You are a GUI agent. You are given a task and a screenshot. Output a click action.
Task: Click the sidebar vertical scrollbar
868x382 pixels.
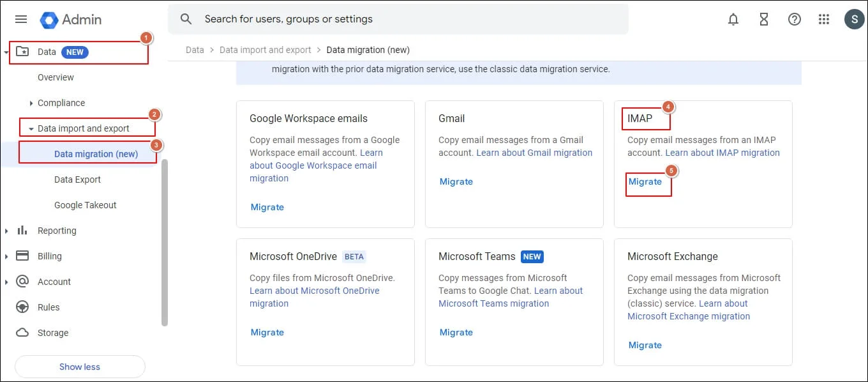(x=165, y=243)
